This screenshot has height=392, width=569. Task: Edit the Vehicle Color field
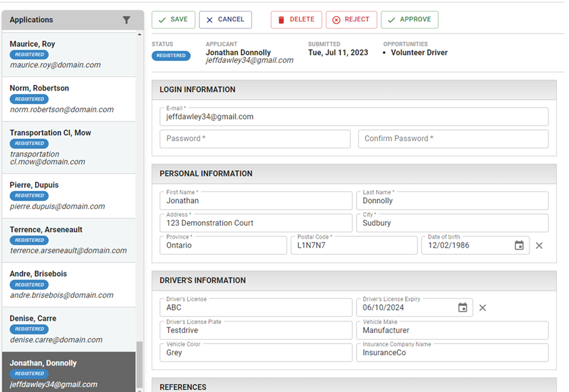coord(256,353)
